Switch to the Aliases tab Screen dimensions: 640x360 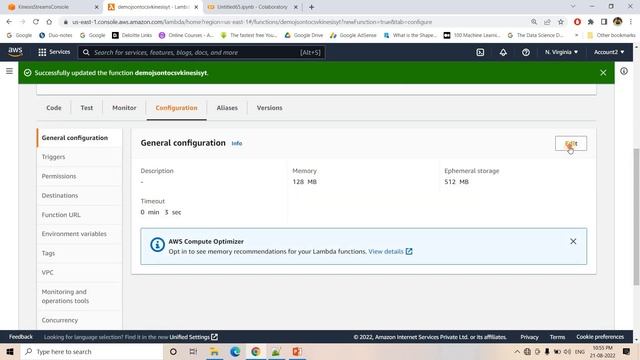tap(227, 108)
